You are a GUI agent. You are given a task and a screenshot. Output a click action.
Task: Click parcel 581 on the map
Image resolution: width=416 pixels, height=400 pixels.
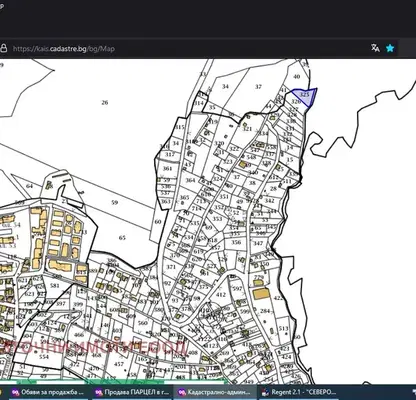pyautogui.click(x=54, y=285)
